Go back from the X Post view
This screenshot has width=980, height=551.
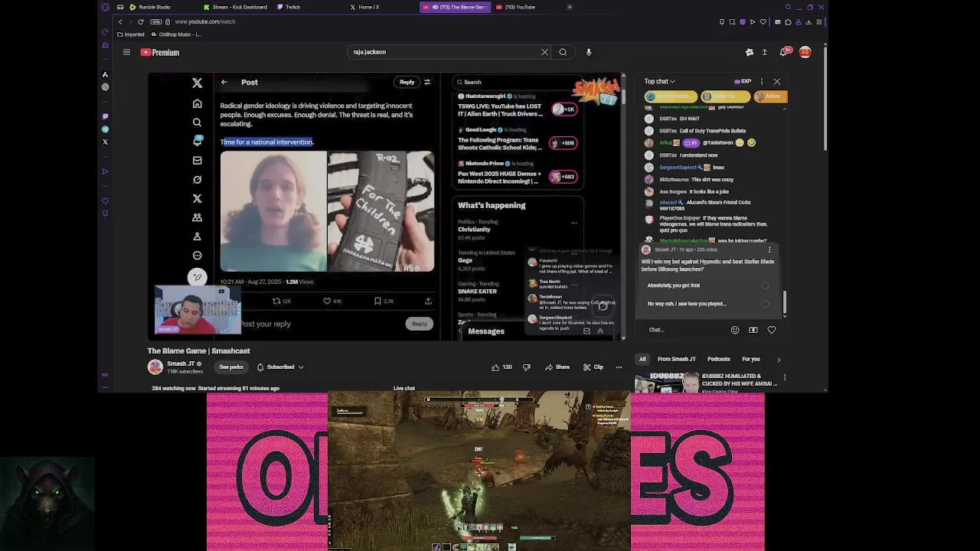pos(224,82)
